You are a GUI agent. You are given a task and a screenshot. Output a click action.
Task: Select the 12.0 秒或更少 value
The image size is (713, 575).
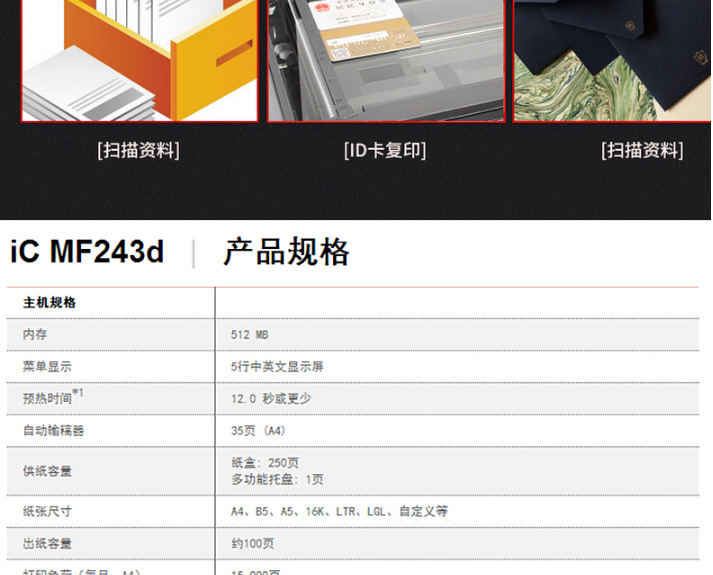tap(271, 399)
